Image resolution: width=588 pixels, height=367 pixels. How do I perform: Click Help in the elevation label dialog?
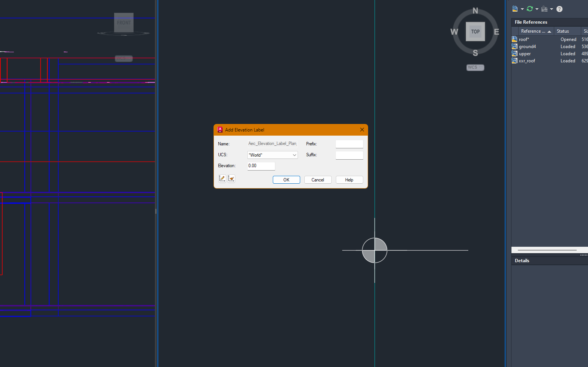(x=349, y=180)
